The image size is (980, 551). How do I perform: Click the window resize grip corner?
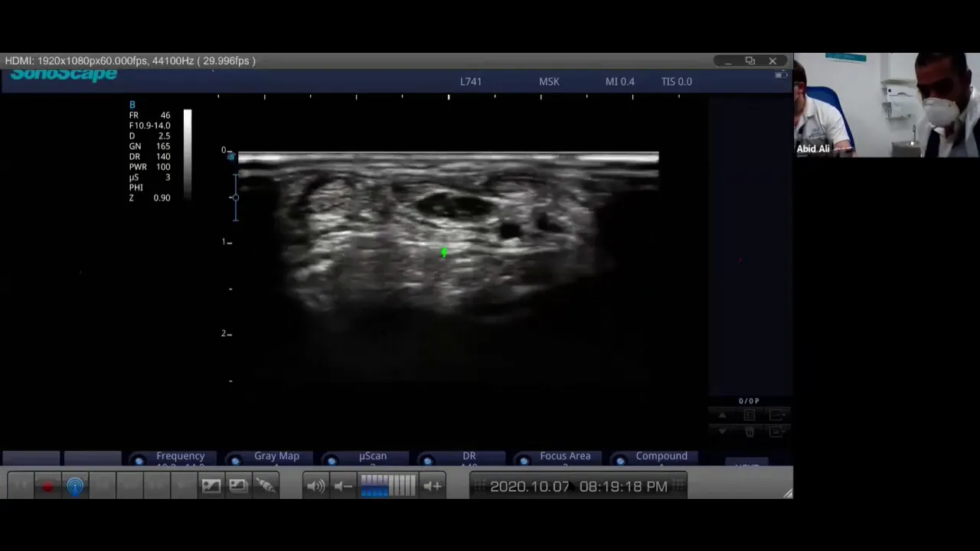[788, 494]
